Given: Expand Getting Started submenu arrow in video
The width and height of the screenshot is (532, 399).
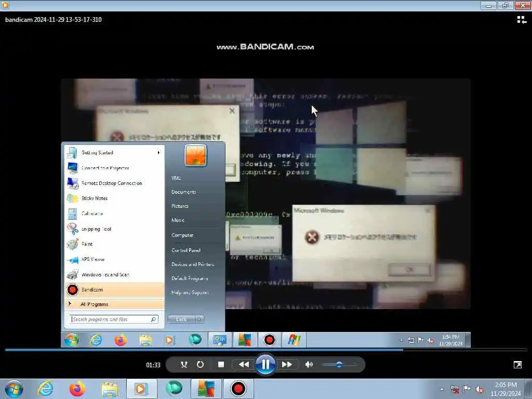Looking at the screenshot, I should coord(158,153).
